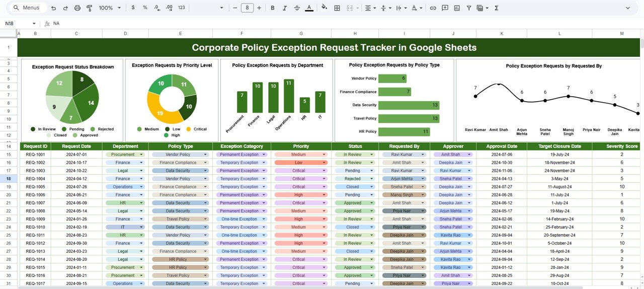Screen dimensions: 644x289
Task: Open text rotation options
Action: tap(417, 8)
